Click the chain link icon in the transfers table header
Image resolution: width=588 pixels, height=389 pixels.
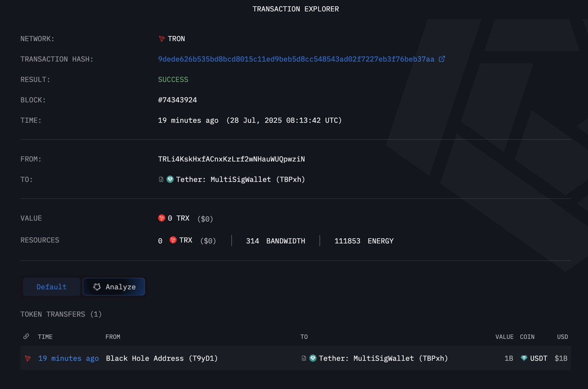coord(26,337)
